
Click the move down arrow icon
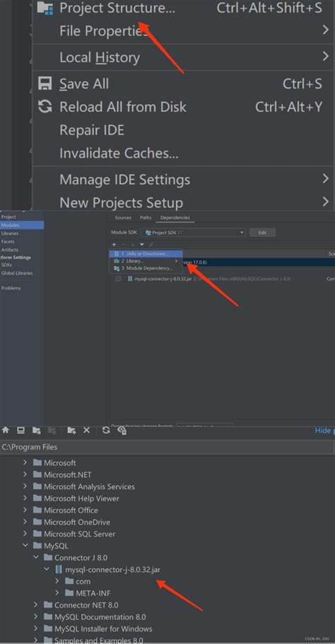click(x=142, y=245)
